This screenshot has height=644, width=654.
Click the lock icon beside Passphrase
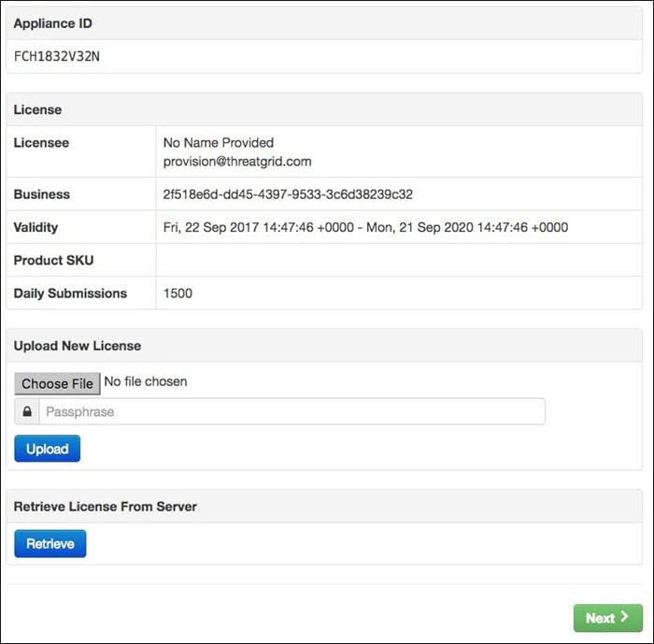27,412
